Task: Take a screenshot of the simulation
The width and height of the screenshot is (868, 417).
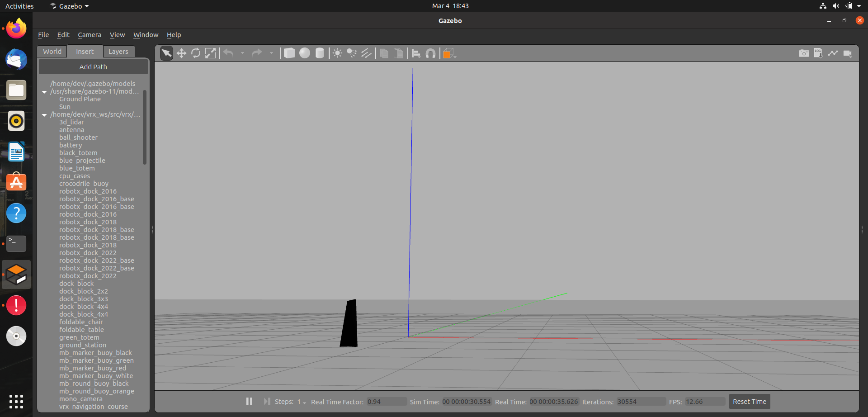Action: point(804,53)
